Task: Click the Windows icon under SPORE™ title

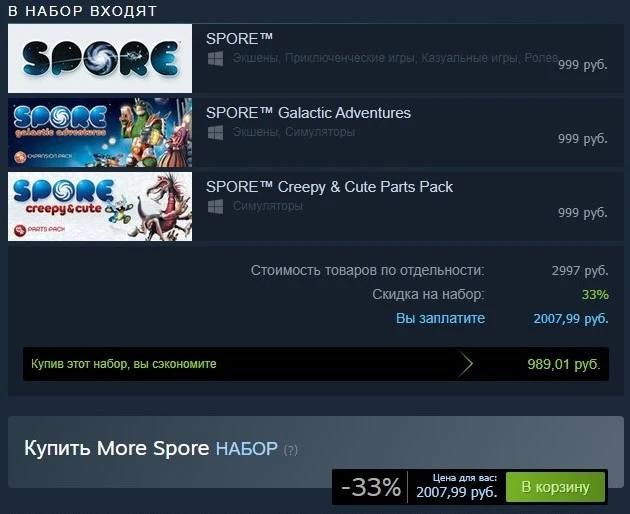Action: tap(215, 59)
